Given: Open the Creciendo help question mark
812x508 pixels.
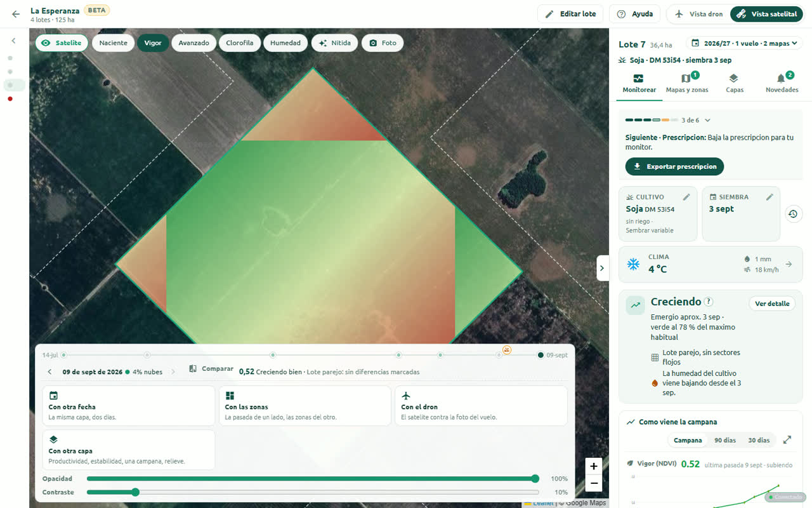Looking at the screenshot, I should point(709,302).
